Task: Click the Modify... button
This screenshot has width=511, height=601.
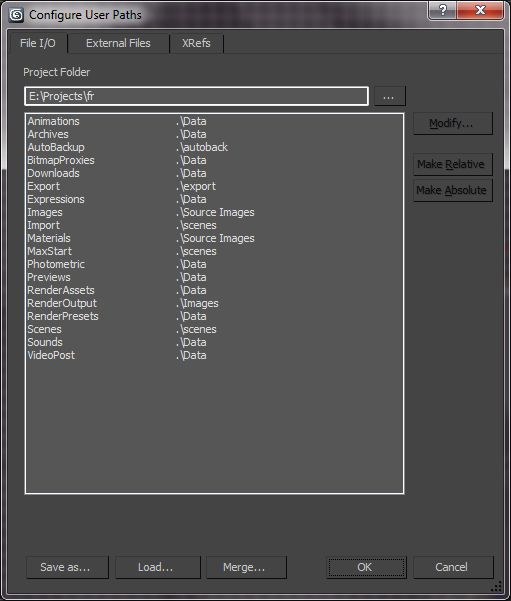Action: point(453,123)
